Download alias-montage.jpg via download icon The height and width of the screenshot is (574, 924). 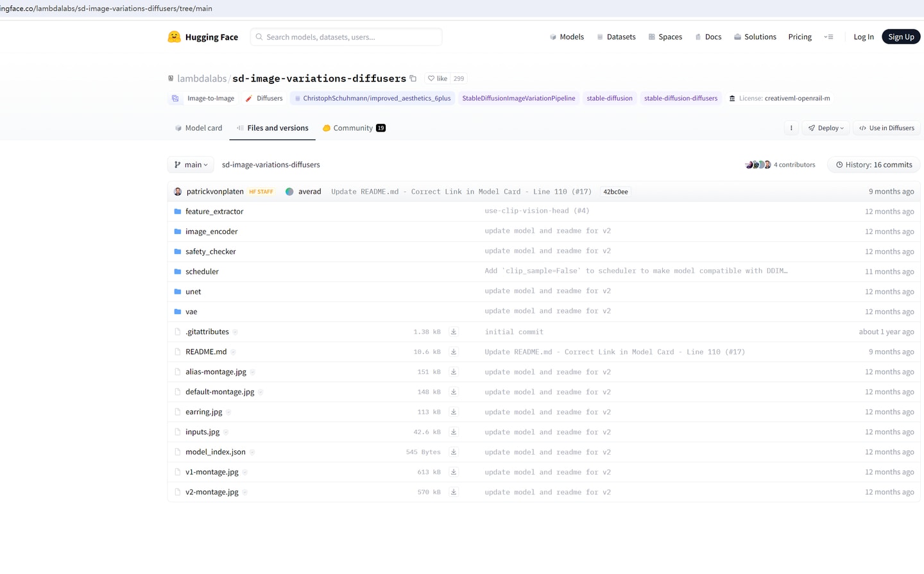(454, 372)
